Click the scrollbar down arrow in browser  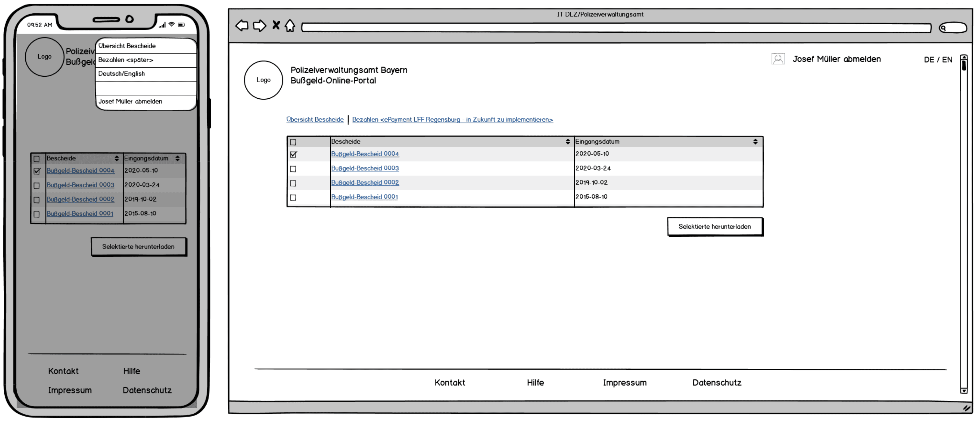click(964, 391)
